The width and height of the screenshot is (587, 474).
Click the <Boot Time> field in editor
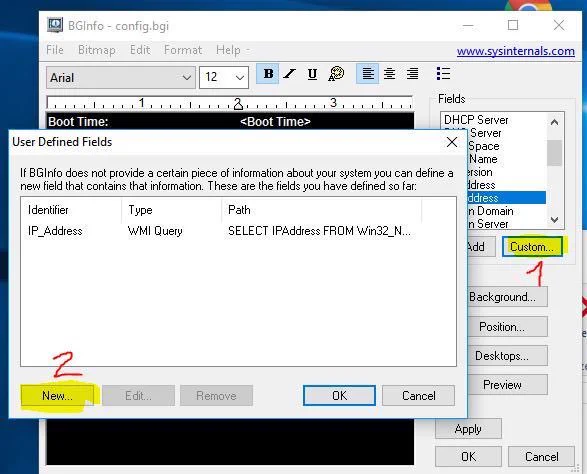pos(275,122)
